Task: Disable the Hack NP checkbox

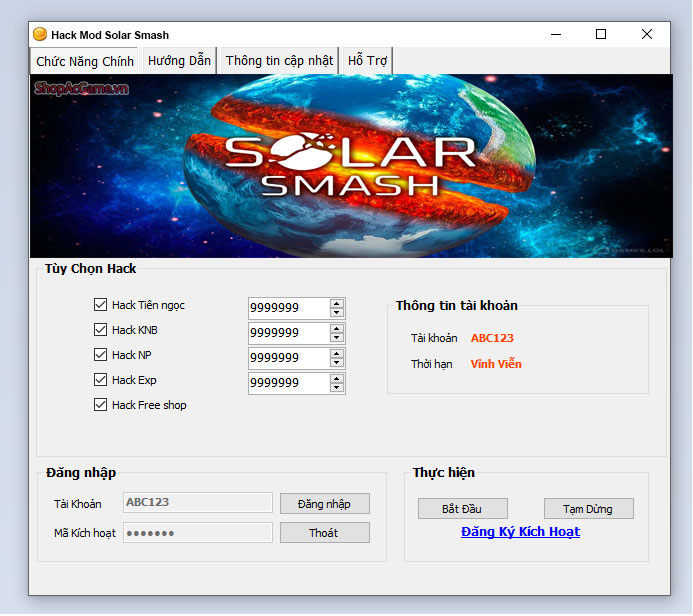Action: pyautogui.click(x=100, y=354)
